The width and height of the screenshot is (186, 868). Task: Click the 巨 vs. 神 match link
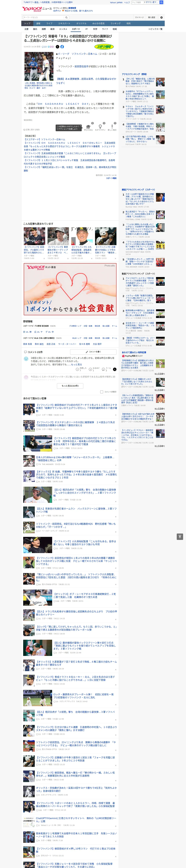pyautogui.click(x=27, y=332)
